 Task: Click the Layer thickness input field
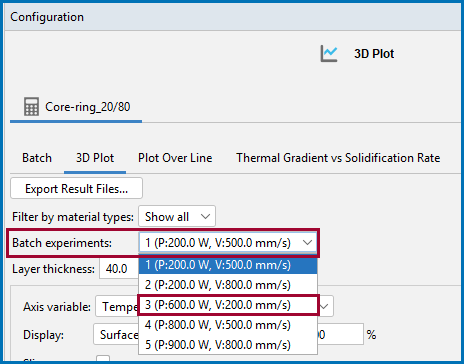click(119, 268)
